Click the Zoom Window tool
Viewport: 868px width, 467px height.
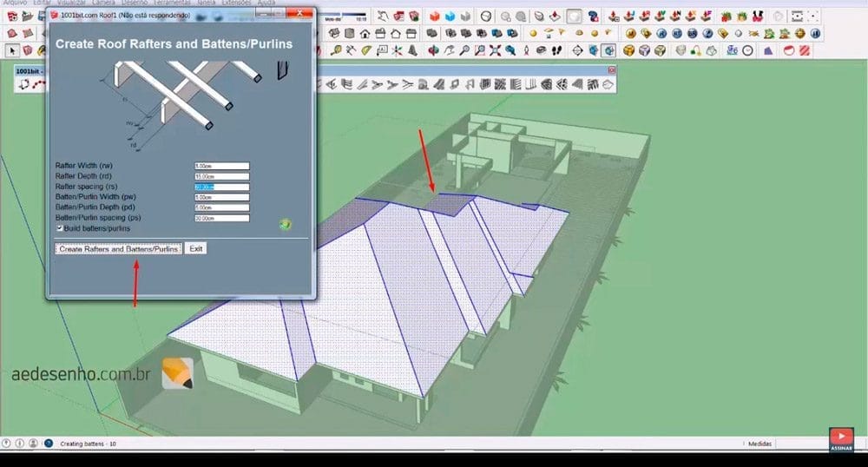click(480, 50)
